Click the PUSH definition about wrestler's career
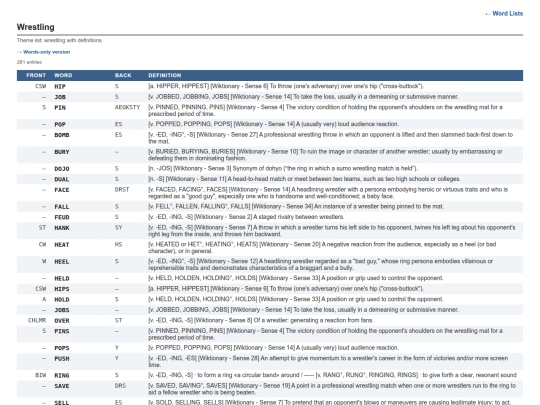This screenshot has height=405, width=540. pyautogui.click(x=328, y=361)
